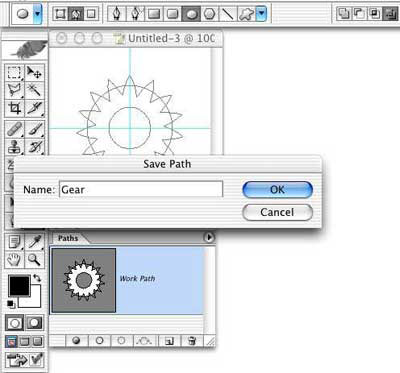Select the Polygonal Lasso tool
This screenshot has height=373, width=400.
tap(14, 90)
